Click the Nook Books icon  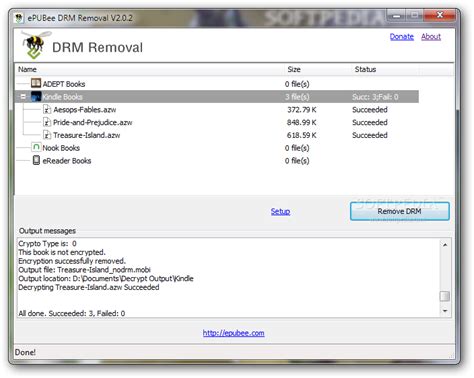click(36, 147)
